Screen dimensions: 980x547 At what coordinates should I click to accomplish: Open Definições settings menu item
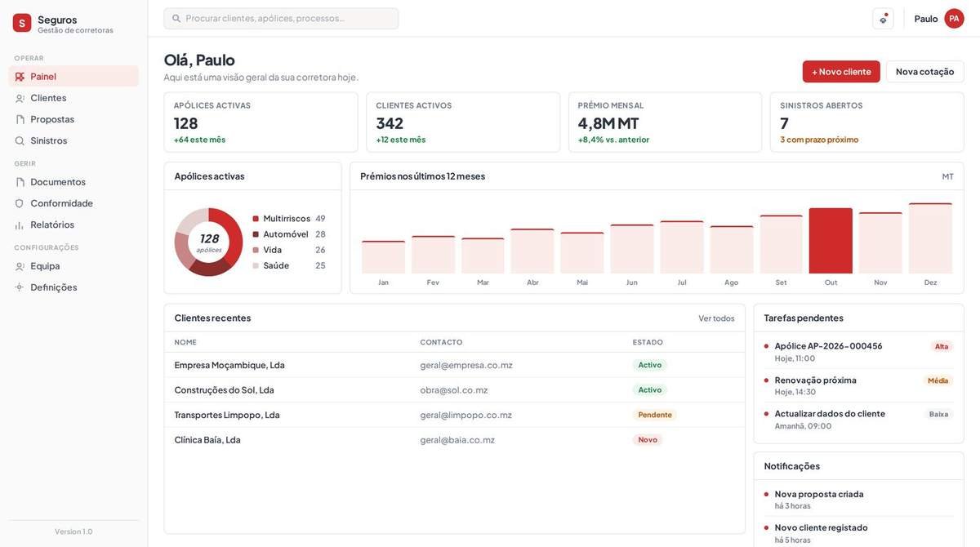pos(73,287)
